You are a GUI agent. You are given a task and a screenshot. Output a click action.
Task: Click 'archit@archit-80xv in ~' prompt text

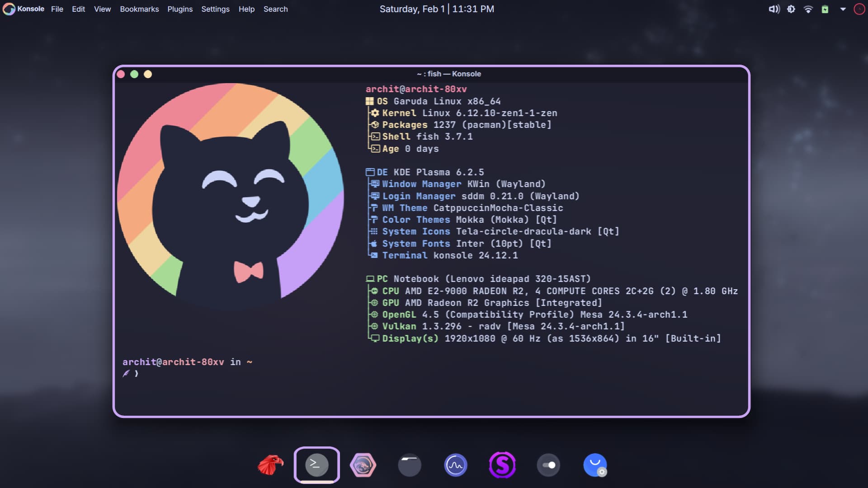click(187, 362)
